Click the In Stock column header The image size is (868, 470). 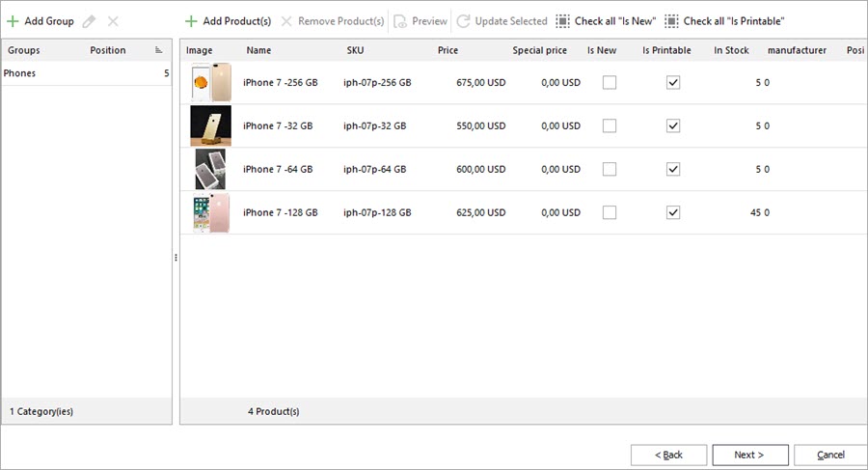pos(731,50)
